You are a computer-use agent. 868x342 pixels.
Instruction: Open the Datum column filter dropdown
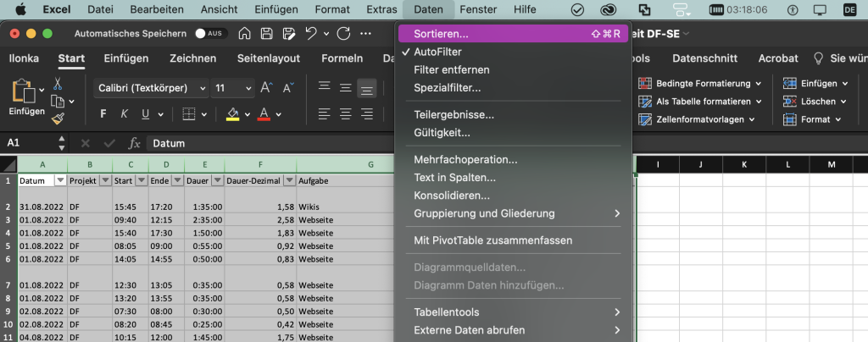click(60, 180)
